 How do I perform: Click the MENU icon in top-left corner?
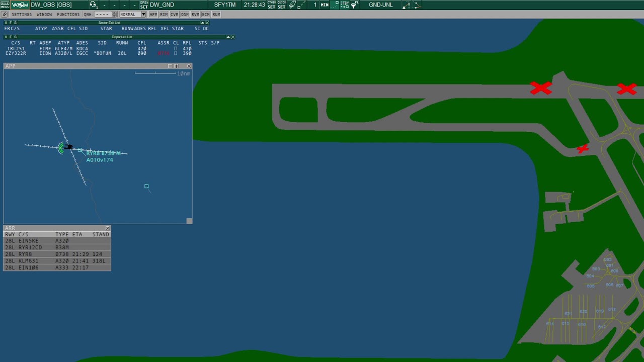pos(5,5)
